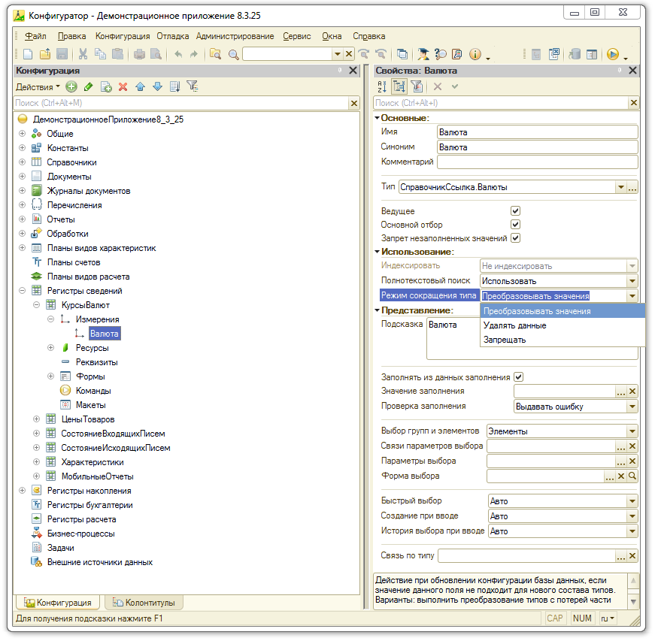This screenshot has width=658, height=644.
Task: Click into the Синоним input field
Action: [x=536, y=147]
